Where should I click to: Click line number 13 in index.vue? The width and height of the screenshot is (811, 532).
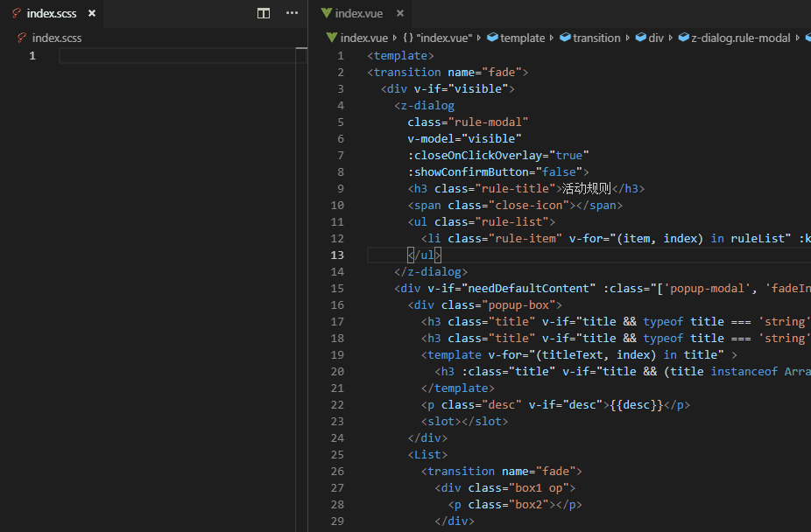click(x=336, y=255)
